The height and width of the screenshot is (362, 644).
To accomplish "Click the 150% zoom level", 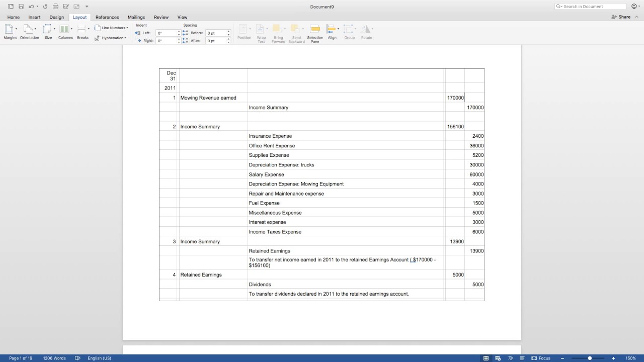I will pyautogui.click(x=630, y=358).
